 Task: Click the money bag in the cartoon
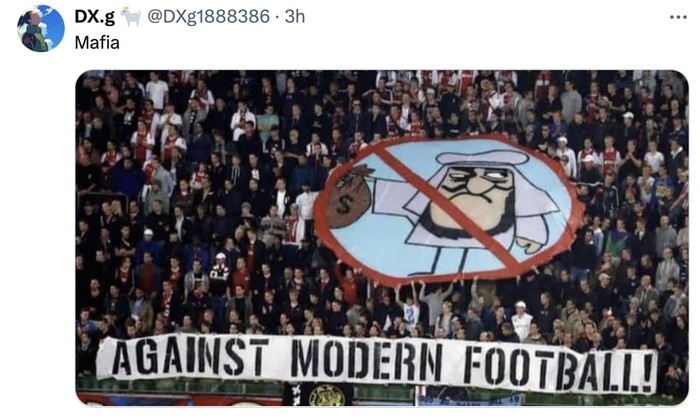point(349,196)
